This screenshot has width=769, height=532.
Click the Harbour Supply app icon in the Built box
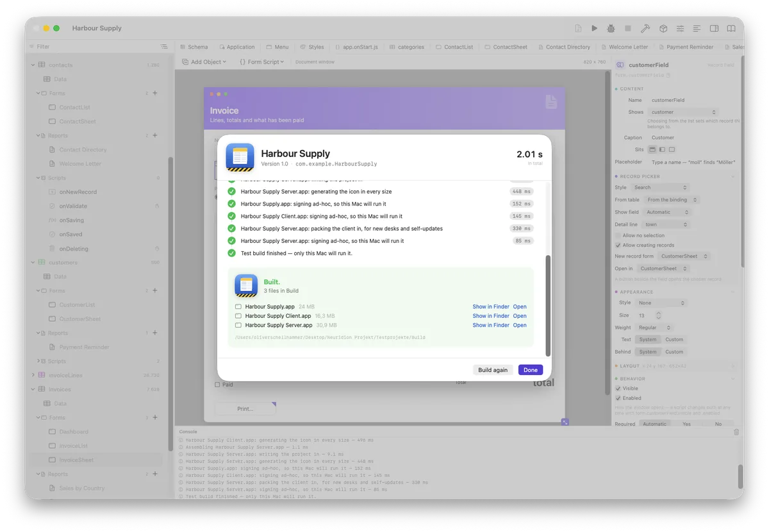tap(246, 286)
